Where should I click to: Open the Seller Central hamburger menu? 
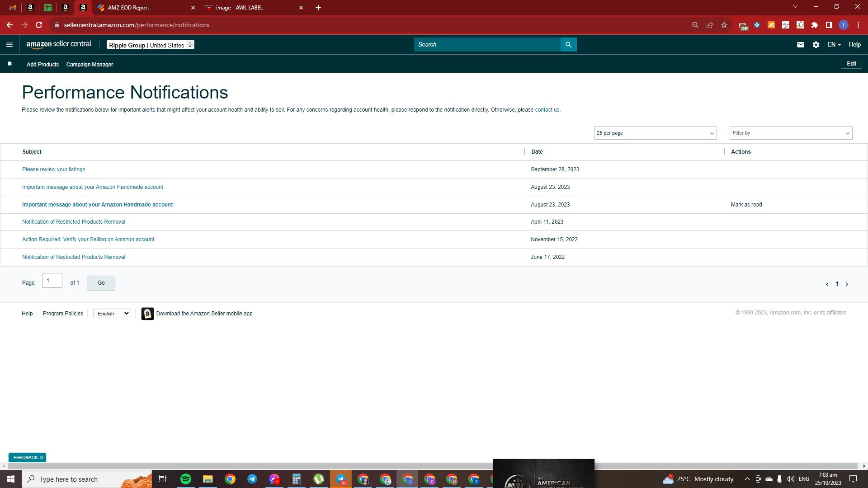9,45
